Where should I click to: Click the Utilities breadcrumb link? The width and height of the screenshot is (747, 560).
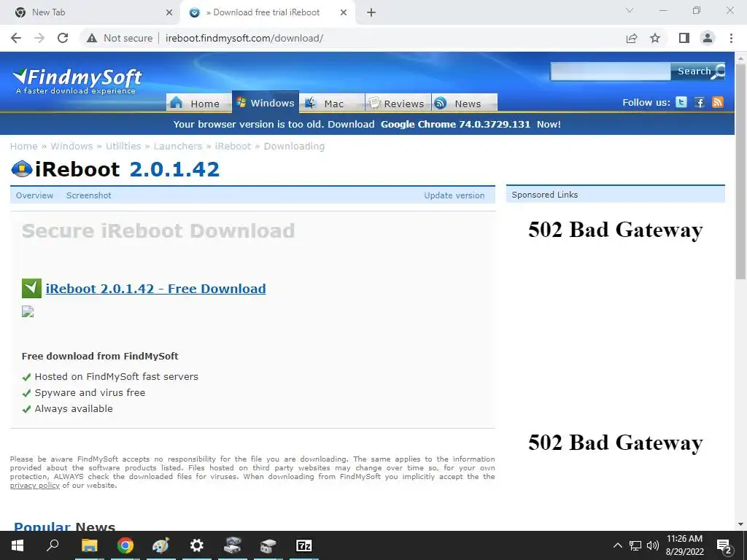(123, 146)
